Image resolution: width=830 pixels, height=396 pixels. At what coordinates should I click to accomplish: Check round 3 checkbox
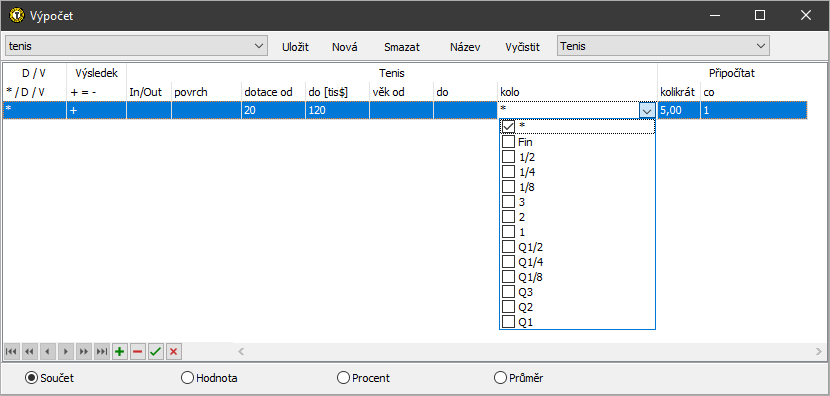click(508, 202)
